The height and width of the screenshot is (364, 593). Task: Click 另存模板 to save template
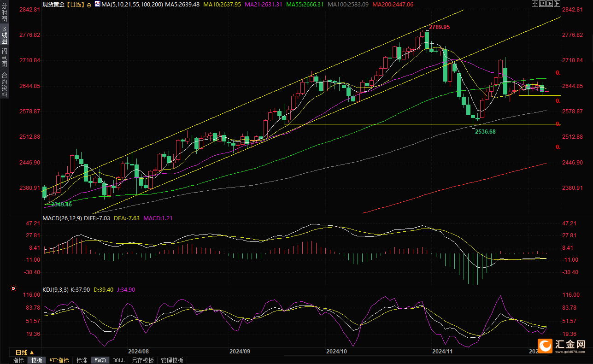pos(142,360)
